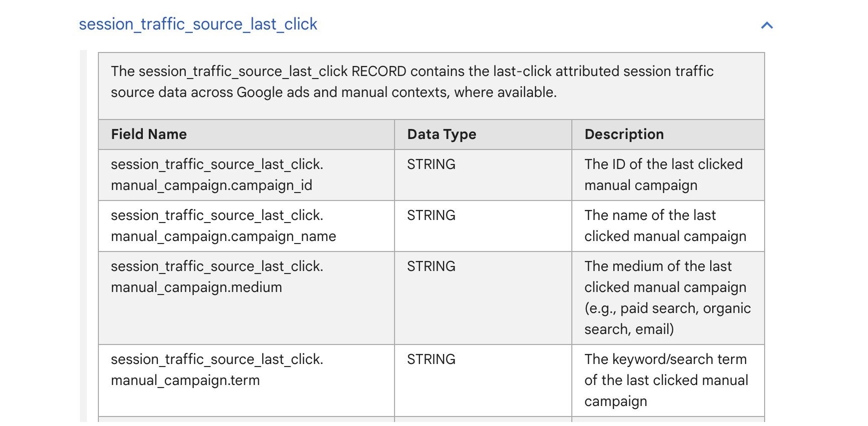
Task: Select the description of the last clicked manual campaign ID
Action: tap(663, 174)
